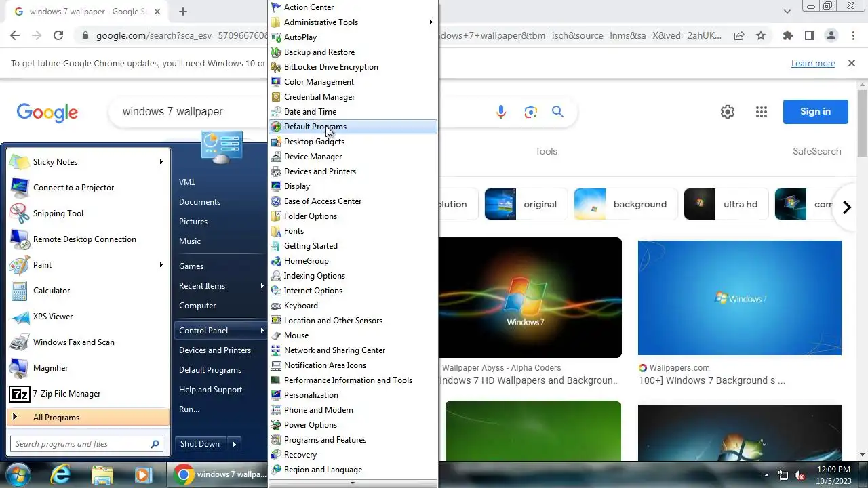Open Chrome extensions puzzle icon

click(x=788, y=36)
